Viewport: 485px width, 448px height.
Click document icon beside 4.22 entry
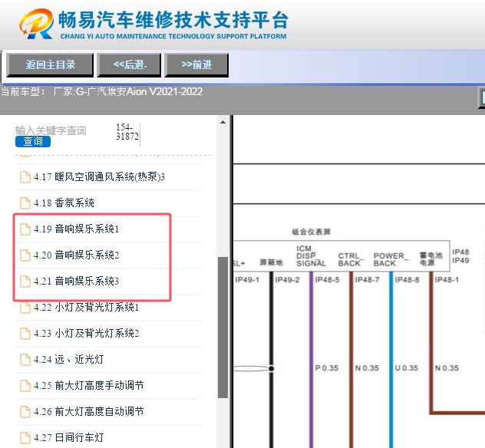[25, 308]
